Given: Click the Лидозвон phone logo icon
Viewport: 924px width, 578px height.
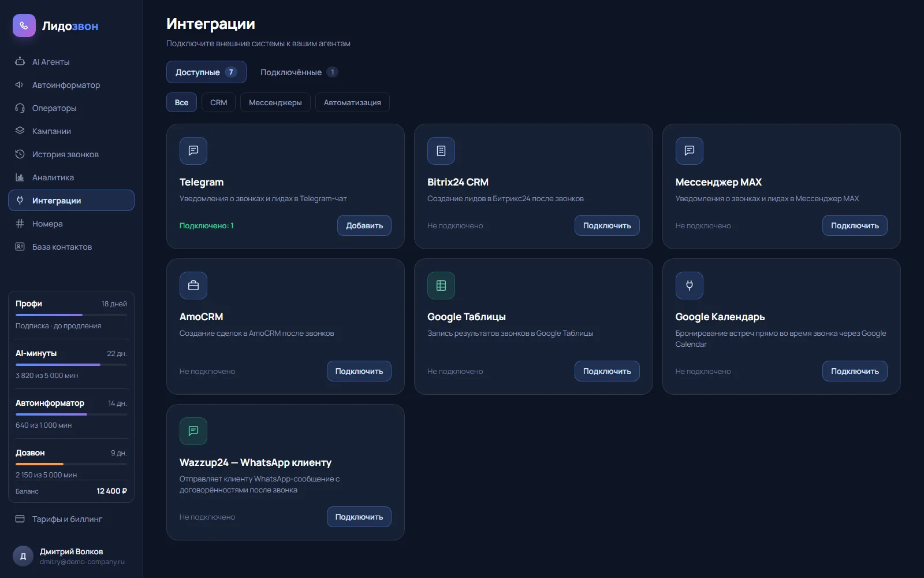Looking at the screenshot, I should (24, 25).
